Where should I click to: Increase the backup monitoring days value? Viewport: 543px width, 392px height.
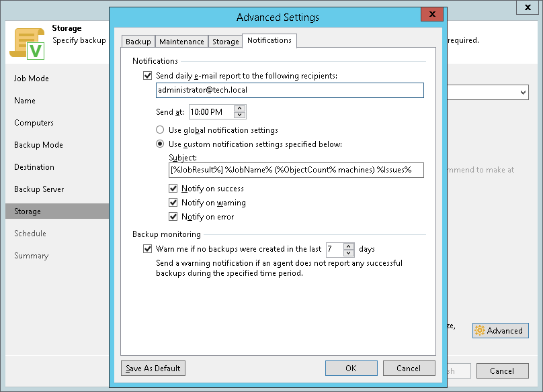pos(349,246)
